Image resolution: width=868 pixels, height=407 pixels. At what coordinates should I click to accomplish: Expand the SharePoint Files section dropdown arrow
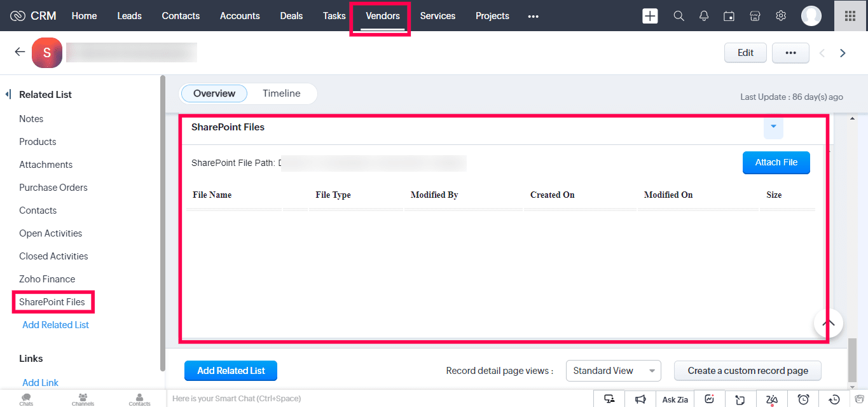tap(773, 128)
